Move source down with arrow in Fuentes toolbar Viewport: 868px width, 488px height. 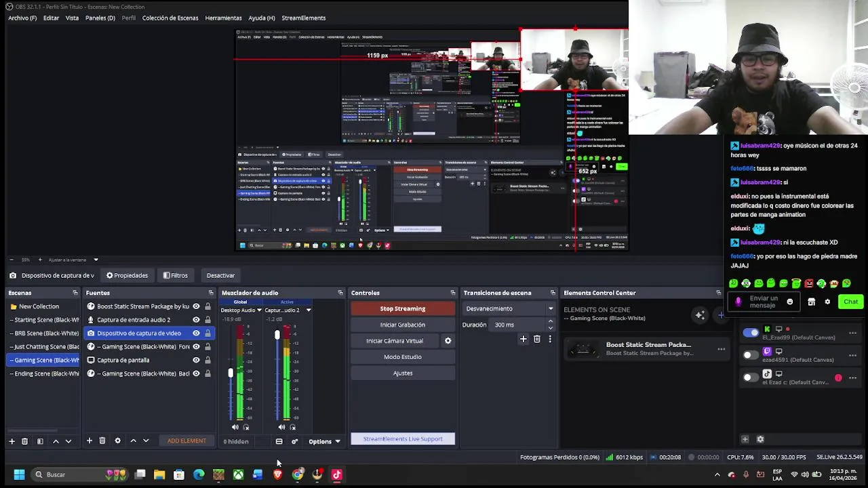tap(145, 441)
